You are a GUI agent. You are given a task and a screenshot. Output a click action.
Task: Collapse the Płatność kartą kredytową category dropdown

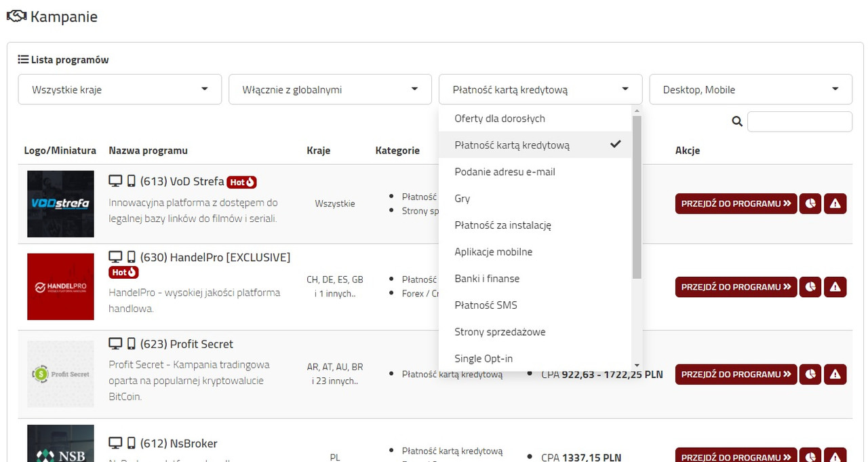click(x=540, y=90)
